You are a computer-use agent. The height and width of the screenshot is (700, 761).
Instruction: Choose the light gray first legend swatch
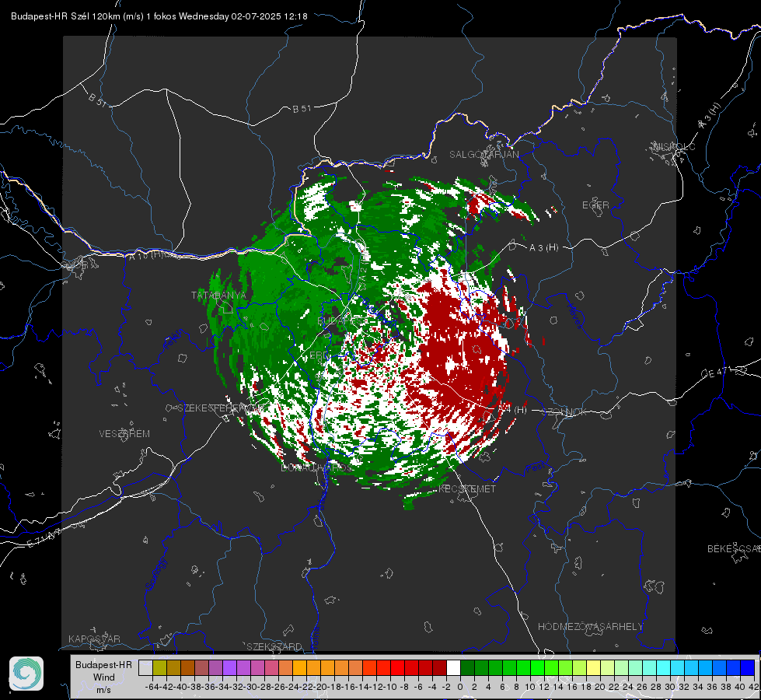[x=145, y=668]
